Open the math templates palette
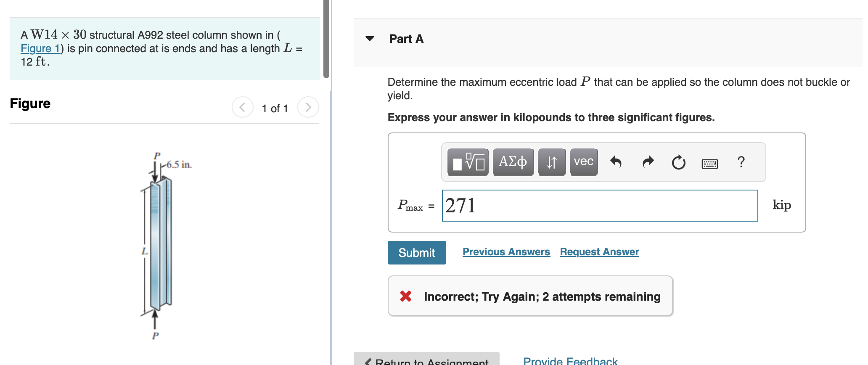 coord(468,162)
